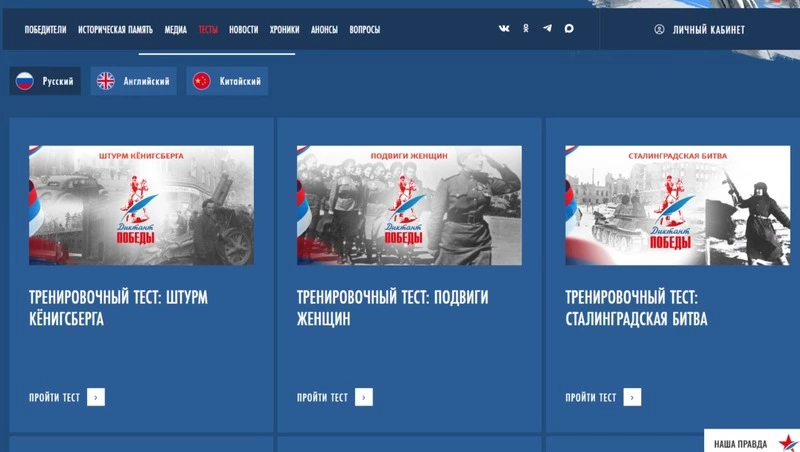Open the VK social network icon
The height and width of the screenshot is (452, 800).
click(x=504, y=29)
